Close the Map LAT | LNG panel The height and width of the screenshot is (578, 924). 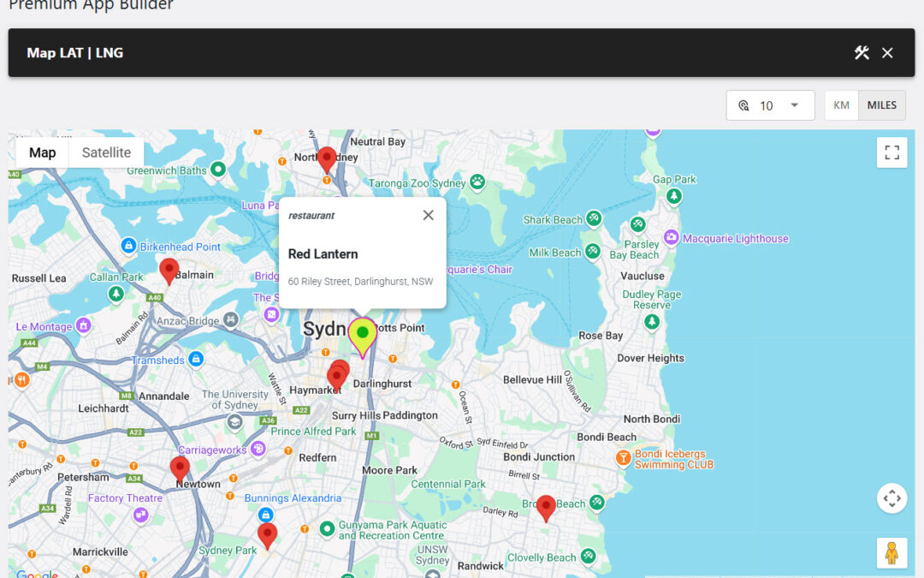tap(887, 52)
